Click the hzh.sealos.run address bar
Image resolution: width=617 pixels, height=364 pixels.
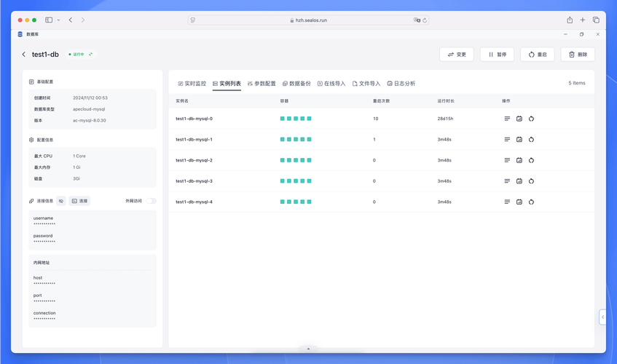[308, 20]
